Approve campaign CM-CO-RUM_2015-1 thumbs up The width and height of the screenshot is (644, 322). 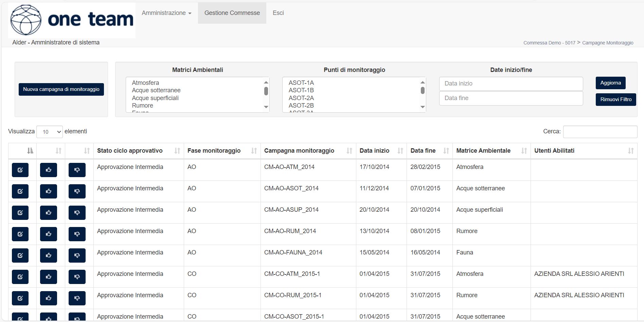click(49, 298)
